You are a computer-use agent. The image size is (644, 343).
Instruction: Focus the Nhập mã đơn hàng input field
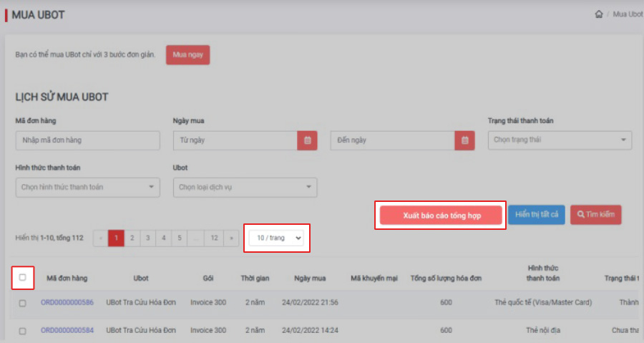(87, 140)
